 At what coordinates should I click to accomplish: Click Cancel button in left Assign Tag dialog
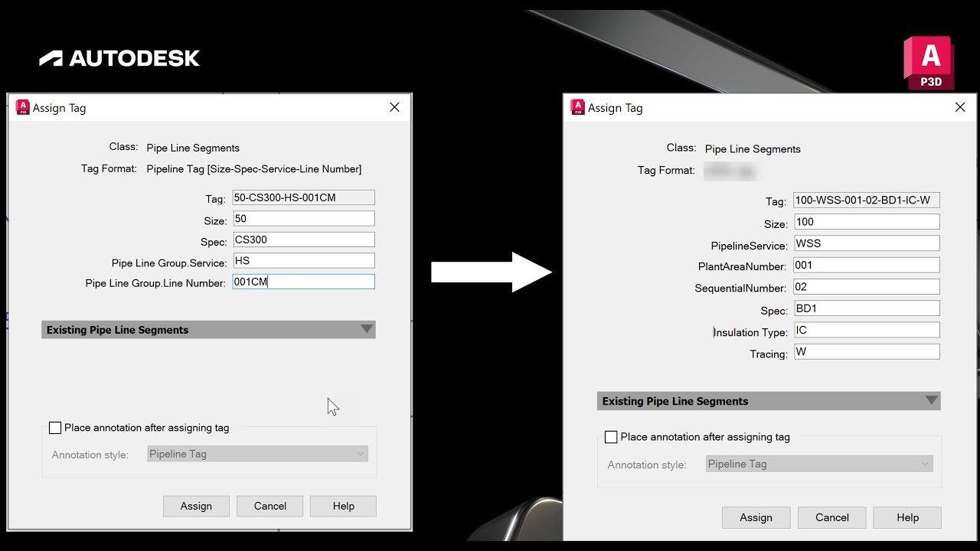coord(269,506)
